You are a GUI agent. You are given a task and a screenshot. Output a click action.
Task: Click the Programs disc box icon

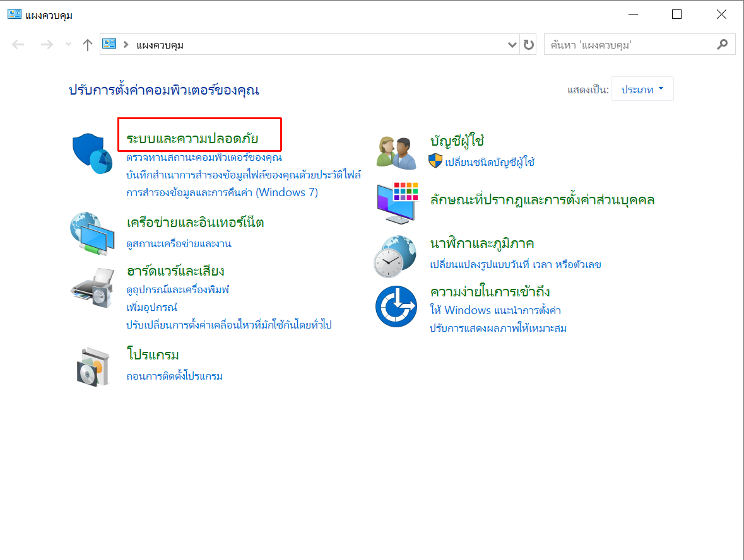[x=93, y=366]
